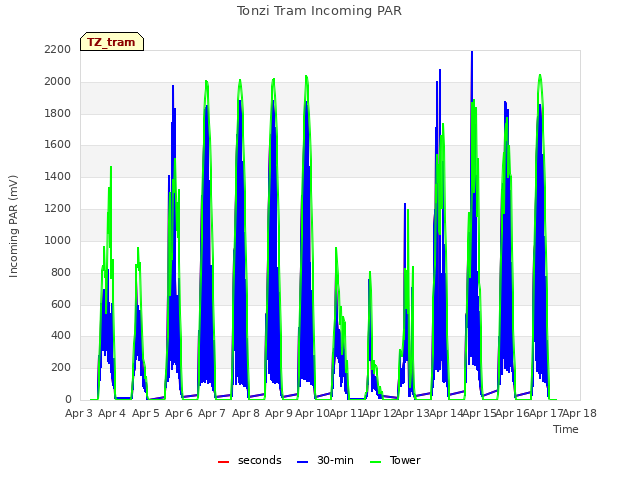Image resolution: width=640 pixels, height=480 pixels.
Task: Click the 200 y-axis tick label
Action: coord(61,367)
